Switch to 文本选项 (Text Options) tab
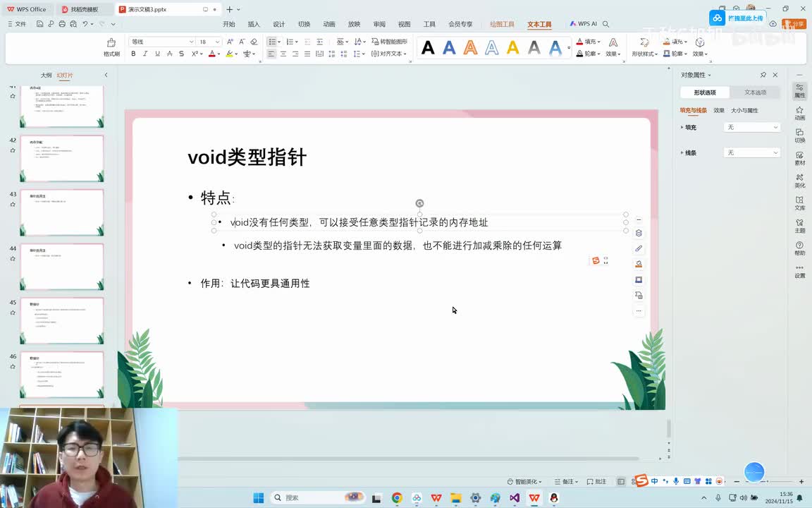Image resolution: width=812 pixels, height=508 pixels. (755, 92)
